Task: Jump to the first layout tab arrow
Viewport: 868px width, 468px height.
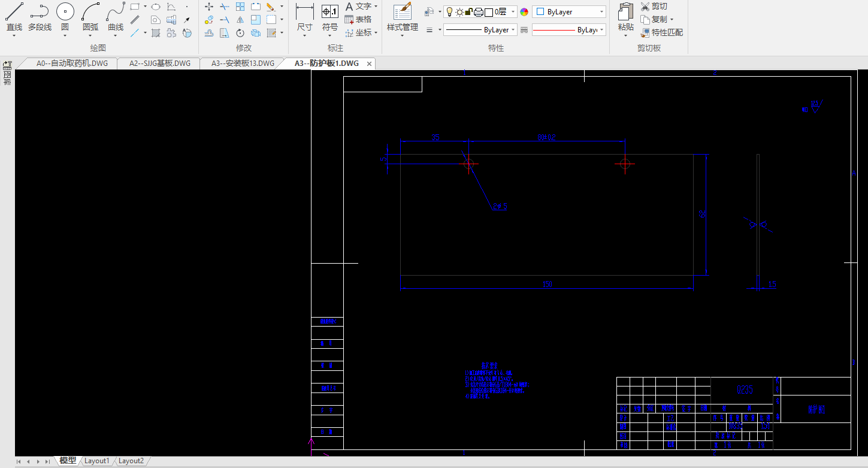Action: (19, 461)
